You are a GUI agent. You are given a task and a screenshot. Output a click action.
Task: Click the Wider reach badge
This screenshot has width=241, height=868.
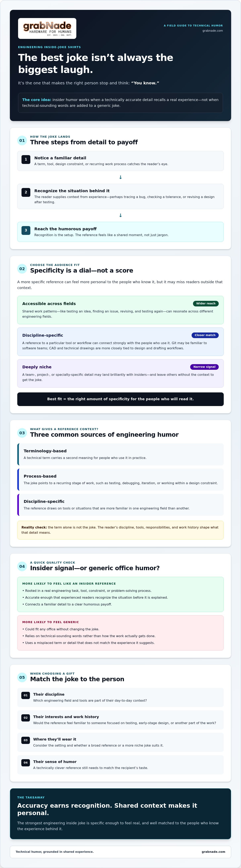[x=206, y=304]
